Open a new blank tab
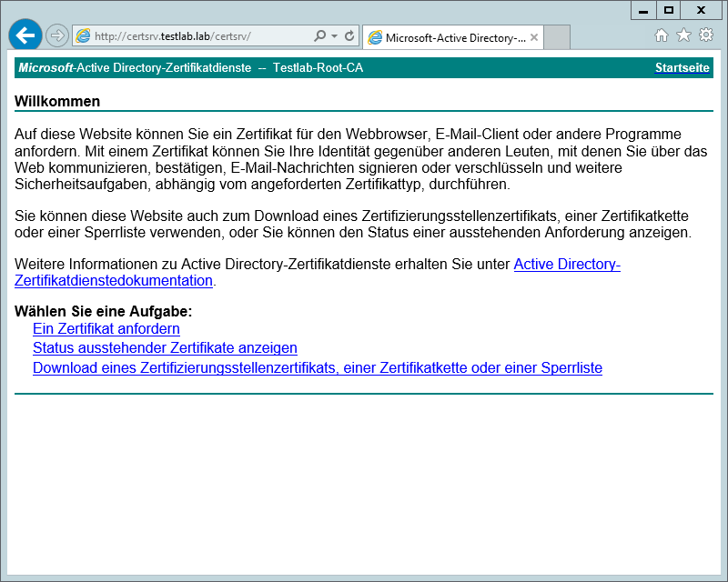This screenshot has width=728, height=582. 557,37
